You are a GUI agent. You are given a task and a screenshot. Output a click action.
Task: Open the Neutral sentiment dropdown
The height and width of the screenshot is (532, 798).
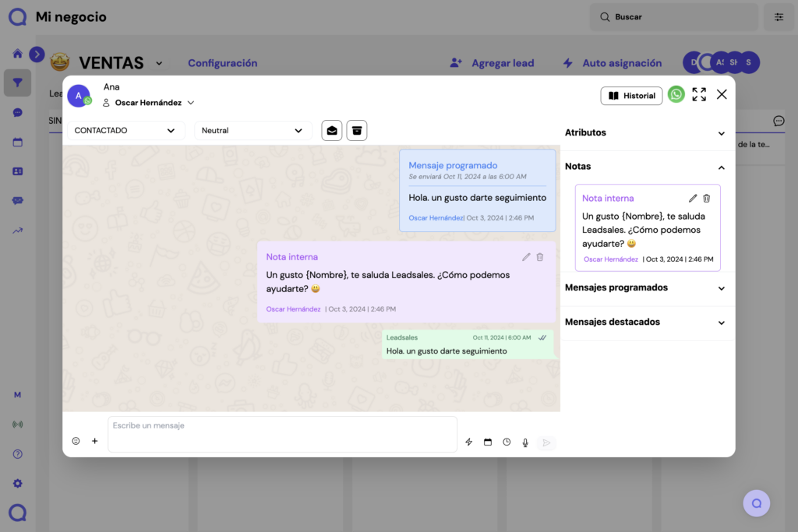pyautogui.click(x=252, y=131)
